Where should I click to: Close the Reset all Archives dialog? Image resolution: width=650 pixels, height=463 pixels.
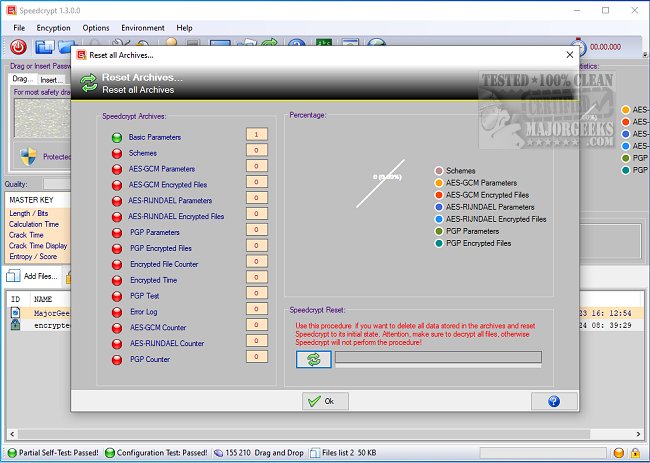pyautogui.click(x=570, y=55)
